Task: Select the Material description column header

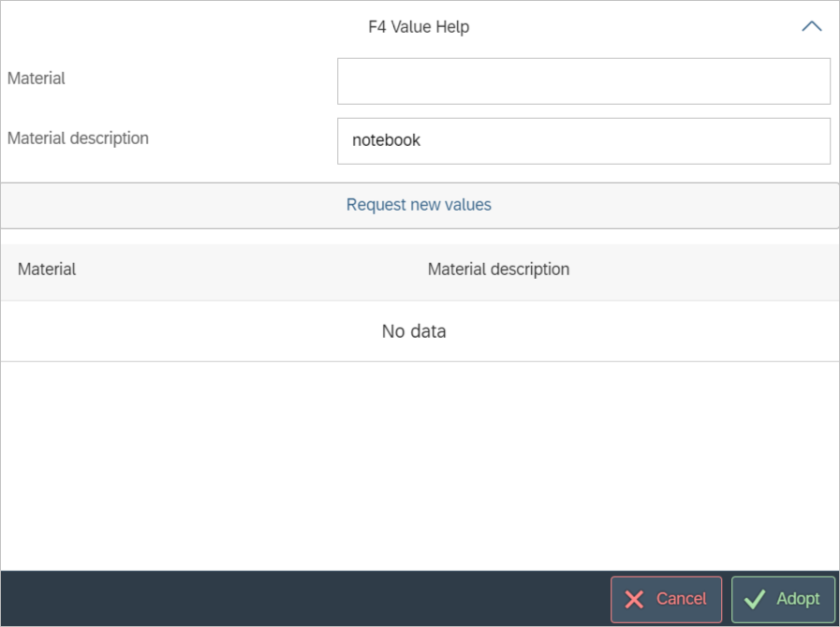Action: pyautogui.click(x=498, y=270)
